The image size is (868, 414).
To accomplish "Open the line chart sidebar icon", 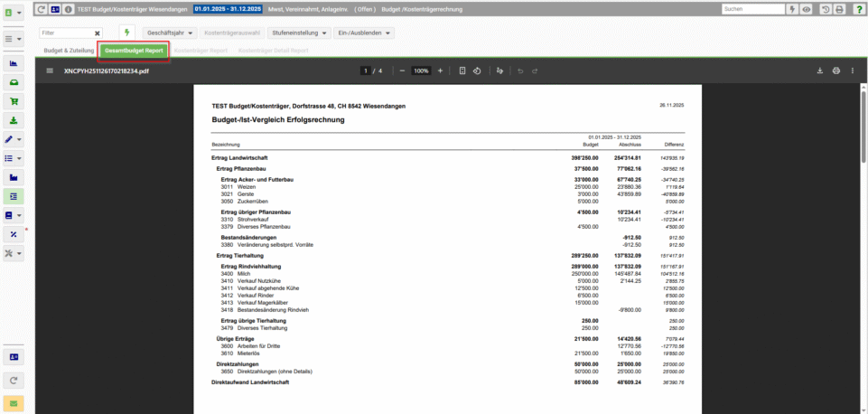I will (x=14, y=63).
